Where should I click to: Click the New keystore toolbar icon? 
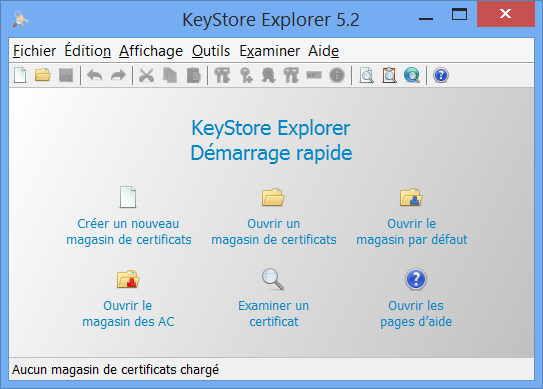[x=20, y=75]
